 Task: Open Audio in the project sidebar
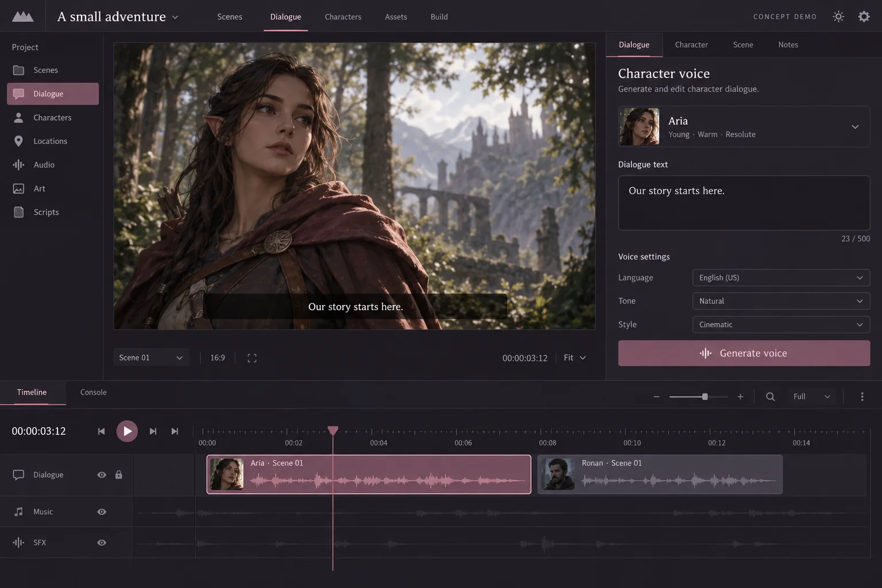[x=53, y=165]
